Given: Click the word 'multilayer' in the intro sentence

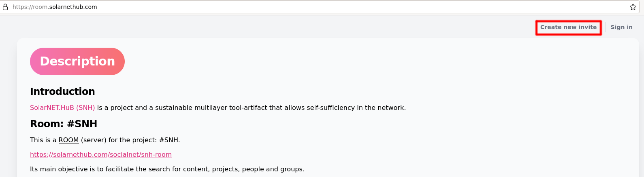Looking at the screenshot, I should coord(211,107).
